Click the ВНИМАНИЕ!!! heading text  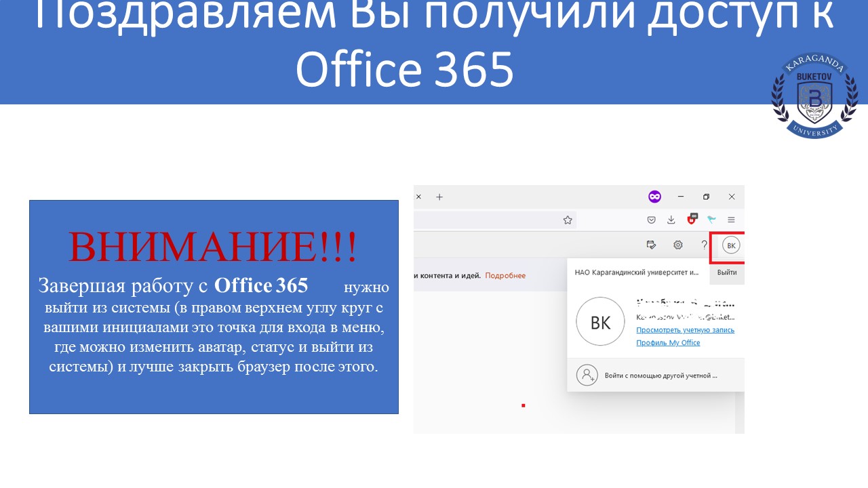pos(212,246)
